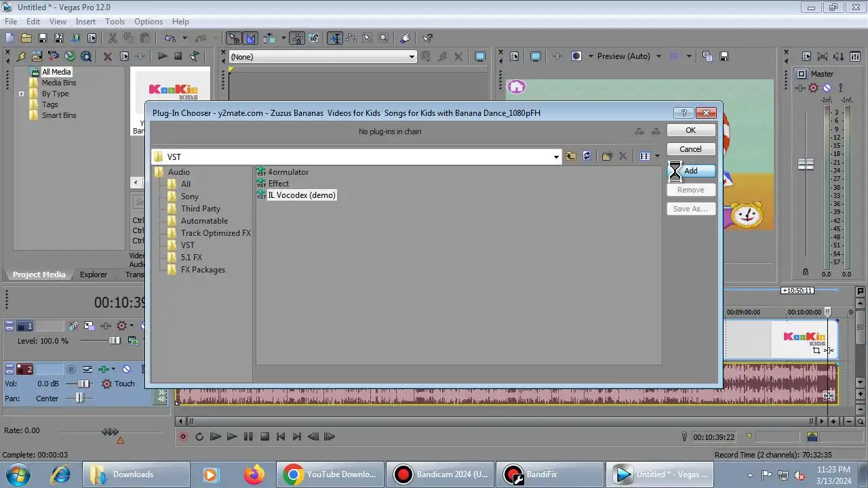Open undo history dropdown arrow
This screenshot has height=488, width=868.
184,39
